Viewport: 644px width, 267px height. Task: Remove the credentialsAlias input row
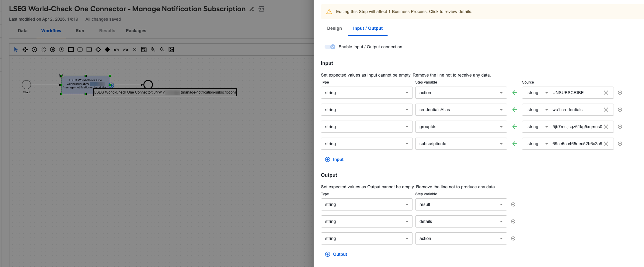[620, 110]
